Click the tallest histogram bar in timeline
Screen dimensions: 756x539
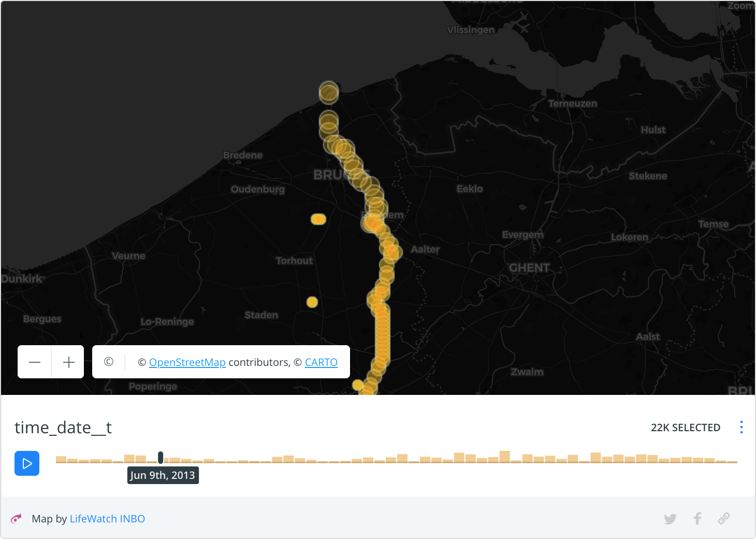point(504,457)
